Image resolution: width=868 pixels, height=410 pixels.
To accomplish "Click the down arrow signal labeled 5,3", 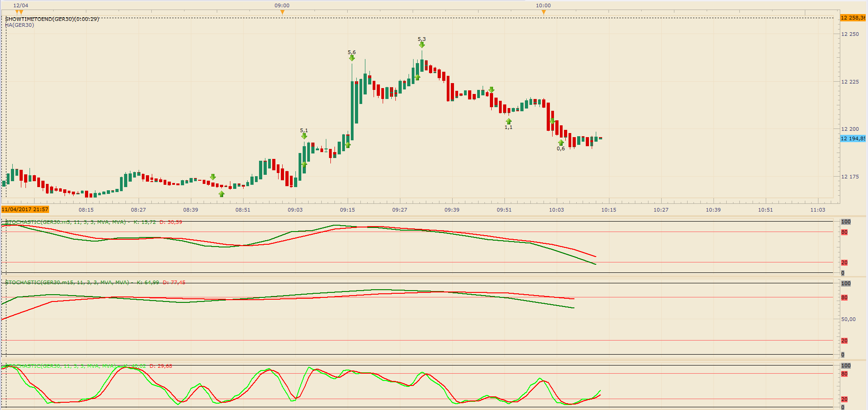I will point(422,44).
